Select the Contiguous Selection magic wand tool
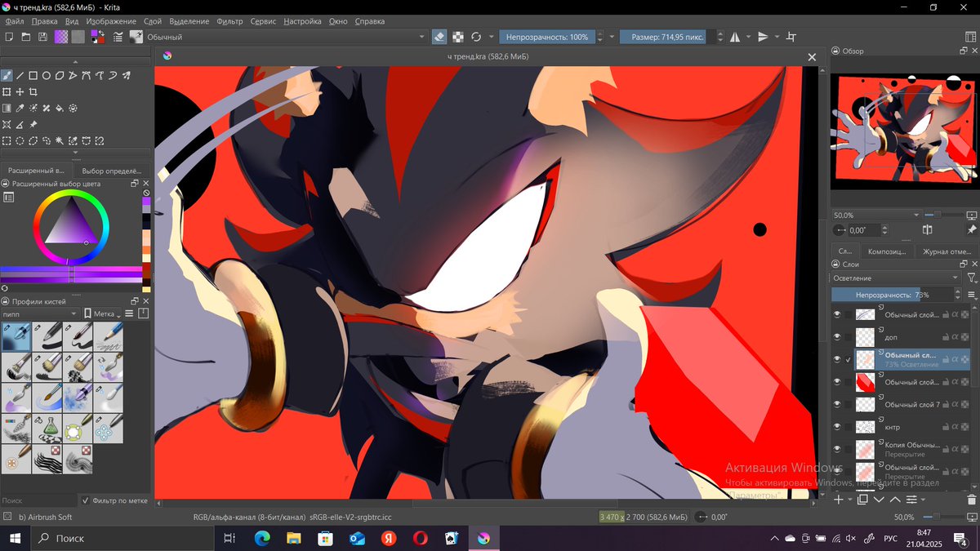 click(x=60, y=140)
